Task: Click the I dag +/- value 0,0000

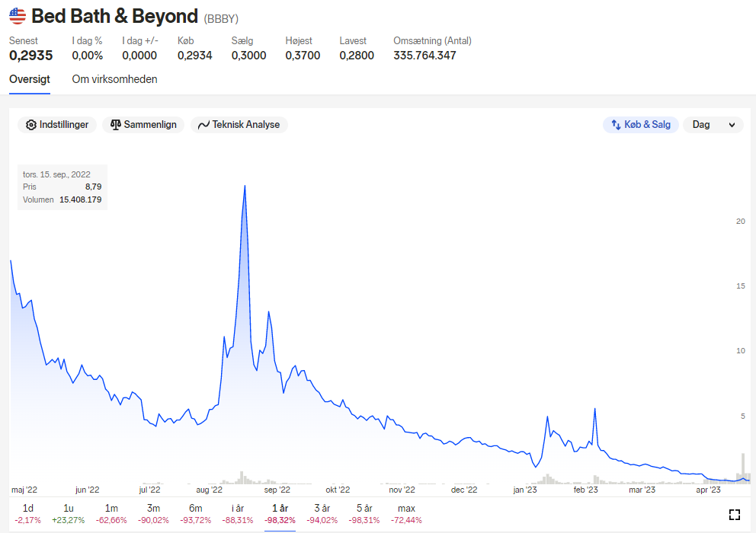Action: click(139, 56)
